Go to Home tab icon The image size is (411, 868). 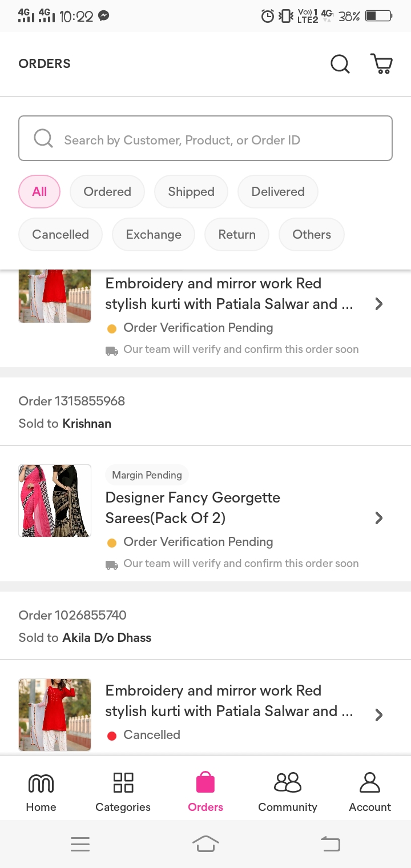coord(41,783)
